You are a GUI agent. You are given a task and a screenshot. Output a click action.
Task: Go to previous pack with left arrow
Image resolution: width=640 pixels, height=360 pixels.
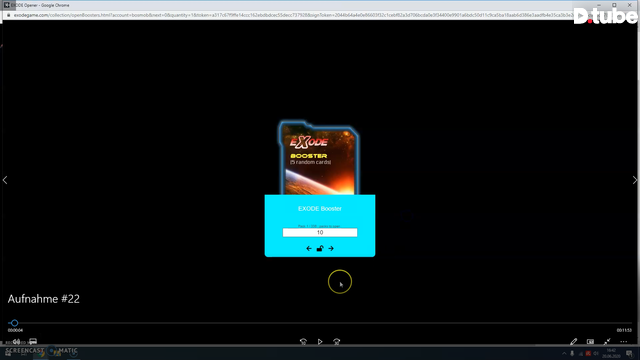click(x=309, y=248)
